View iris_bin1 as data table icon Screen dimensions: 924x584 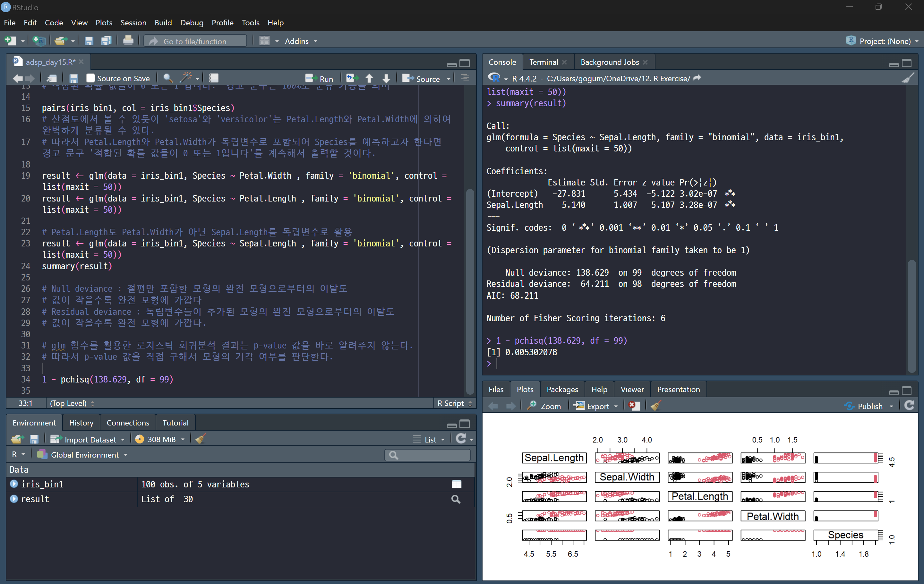pyautogui.click(x=457, y=484)
